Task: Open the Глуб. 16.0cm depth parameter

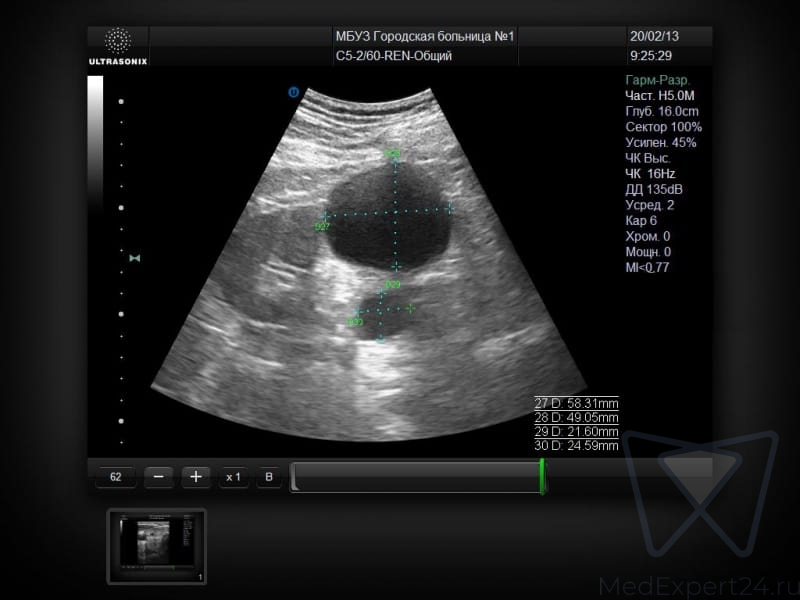Action: coord(661,111)
